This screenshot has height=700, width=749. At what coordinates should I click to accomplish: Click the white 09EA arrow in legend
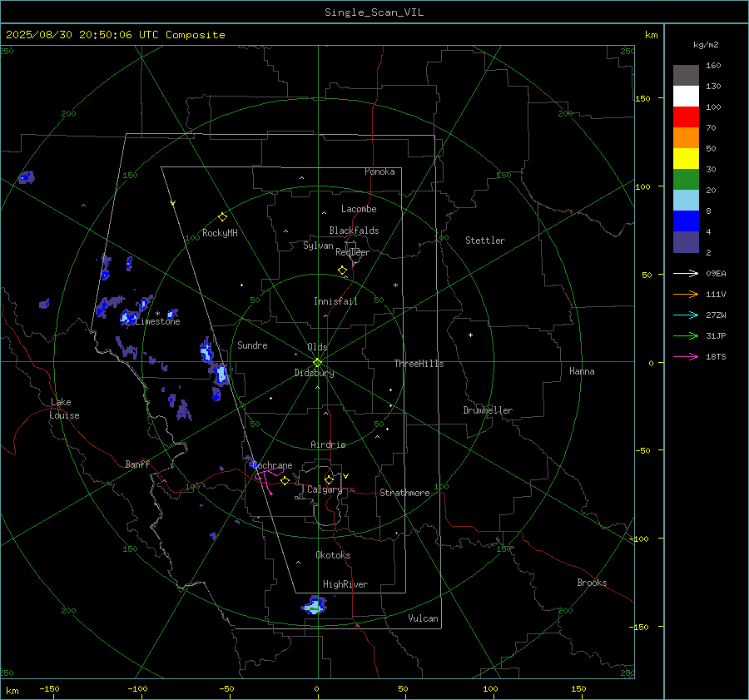click(x=686, y=273)
